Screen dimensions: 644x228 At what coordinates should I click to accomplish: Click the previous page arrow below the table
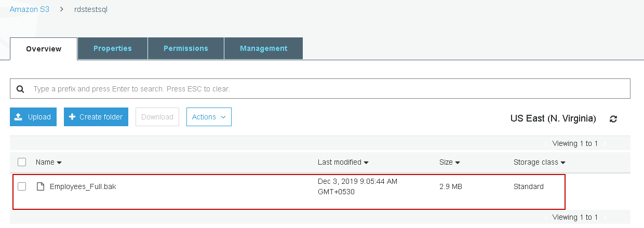pos(545,217)
